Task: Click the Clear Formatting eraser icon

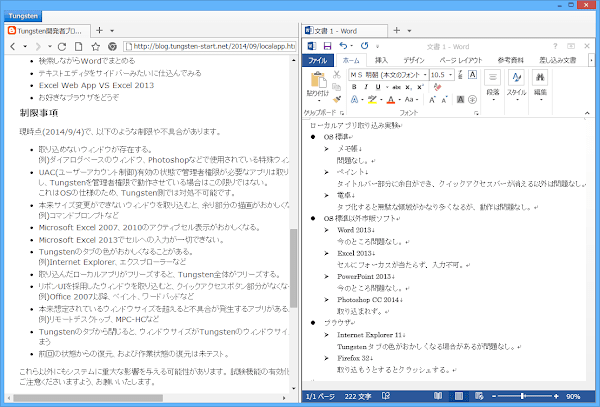Action: (438, 87)
